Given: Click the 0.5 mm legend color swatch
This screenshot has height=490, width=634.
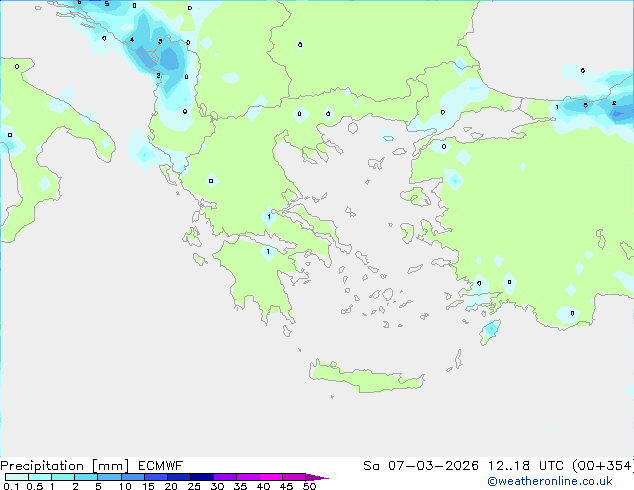Looking at the screenshot, I should (40, 477).
